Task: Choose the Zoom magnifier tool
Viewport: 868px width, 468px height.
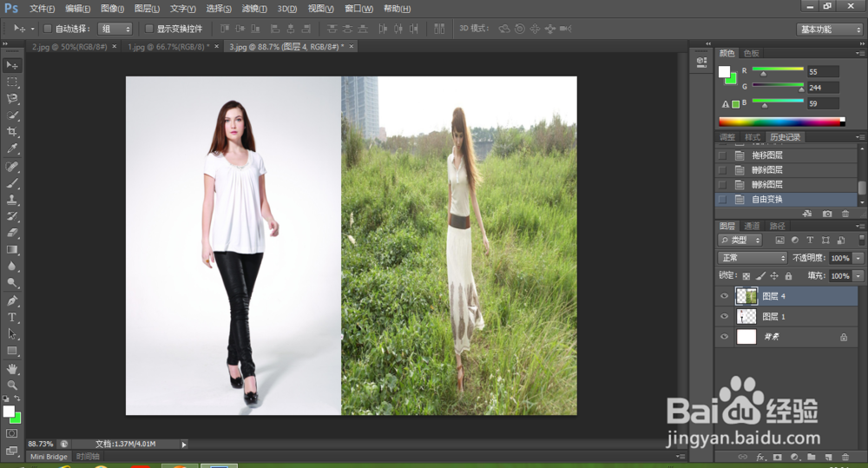Action: click(12, 385)
